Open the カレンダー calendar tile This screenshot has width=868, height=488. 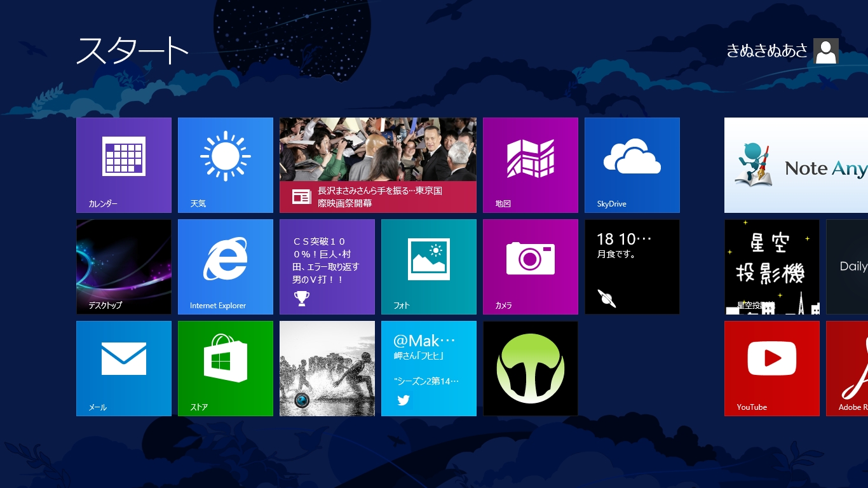pyautogui.click(x=124, y=165)
